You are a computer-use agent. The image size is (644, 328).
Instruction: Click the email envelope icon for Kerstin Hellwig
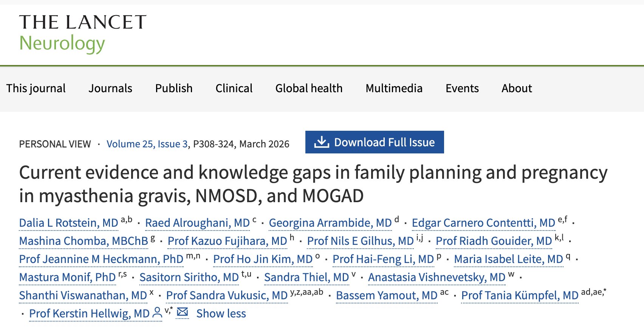tap(183, 312)
